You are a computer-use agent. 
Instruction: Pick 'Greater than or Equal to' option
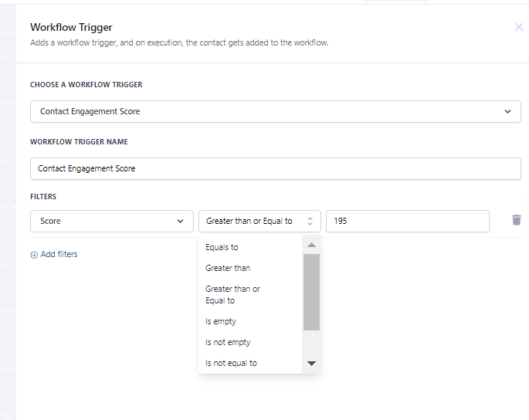click(232, 294)
